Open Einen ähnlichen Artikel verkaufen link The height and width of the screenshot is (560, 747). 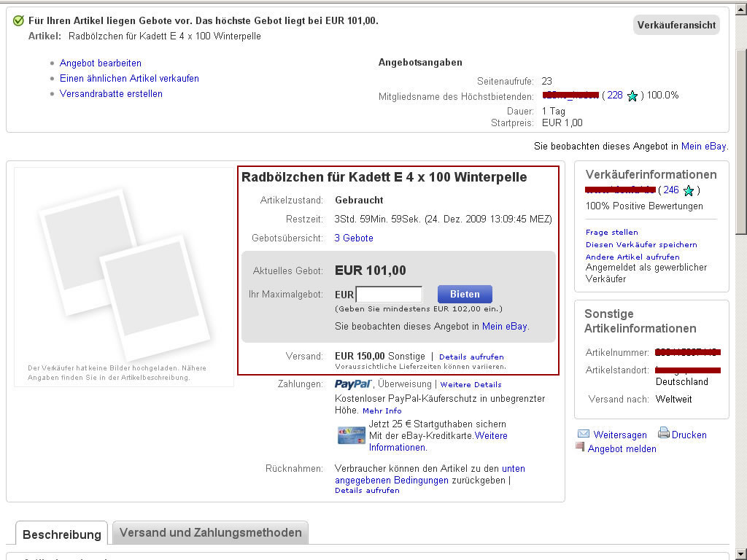pos(129,78)
